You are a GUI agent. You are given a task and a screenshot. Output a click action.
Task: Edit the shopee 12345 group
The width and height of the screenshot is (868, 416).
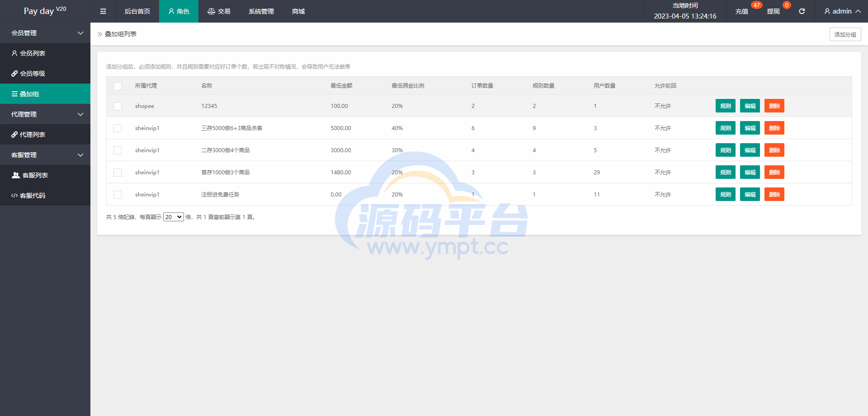(750, 106)
